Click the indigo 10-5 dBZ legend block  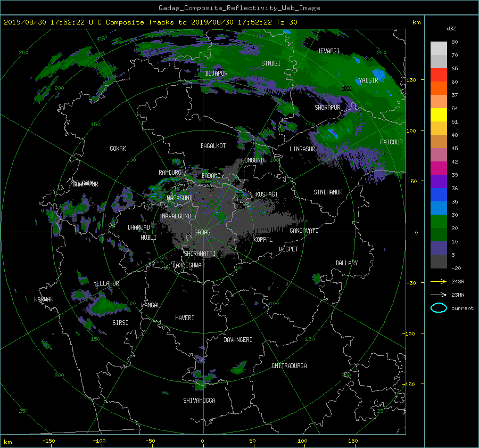pos(439,248)
